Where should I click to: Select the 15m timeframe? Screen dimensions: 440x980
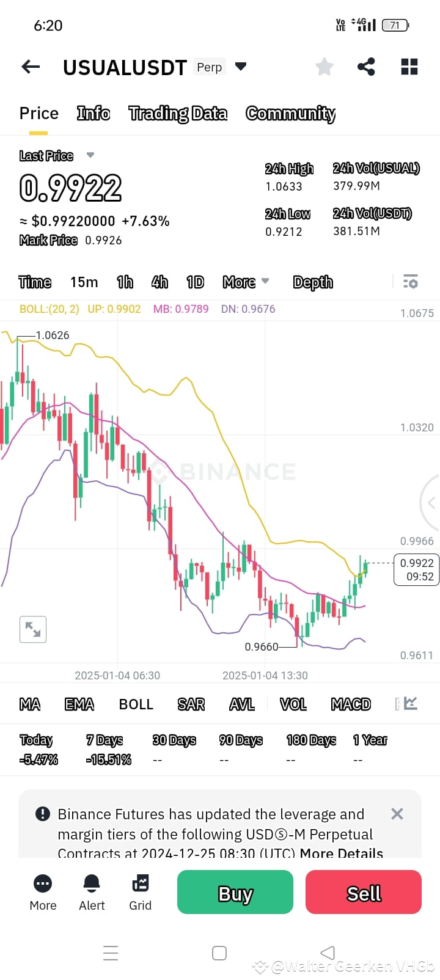tap(84, 282)
